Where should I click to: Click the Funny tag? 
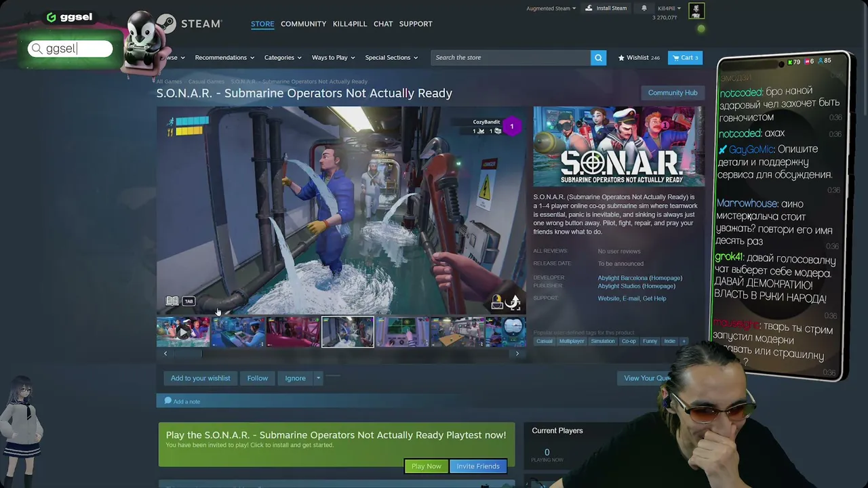click(650, 341)
